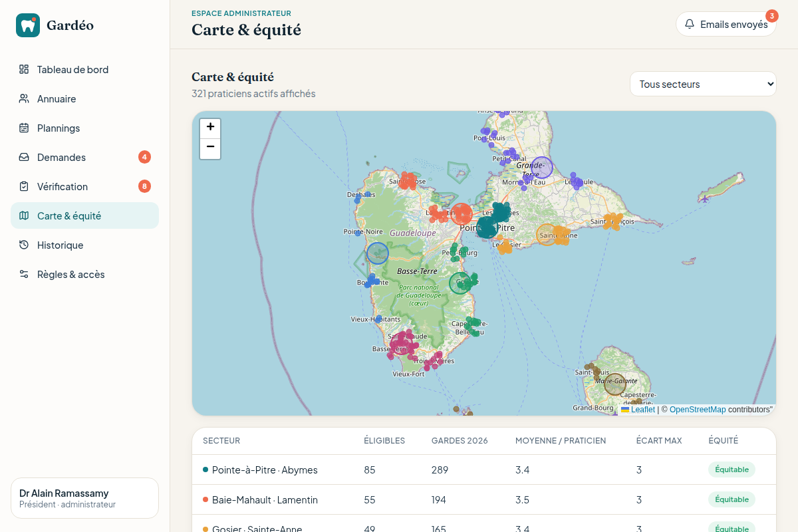Screen dimensions: 798x532
Task: Click the Carte & équité map icon
Action: pos(24,215)
